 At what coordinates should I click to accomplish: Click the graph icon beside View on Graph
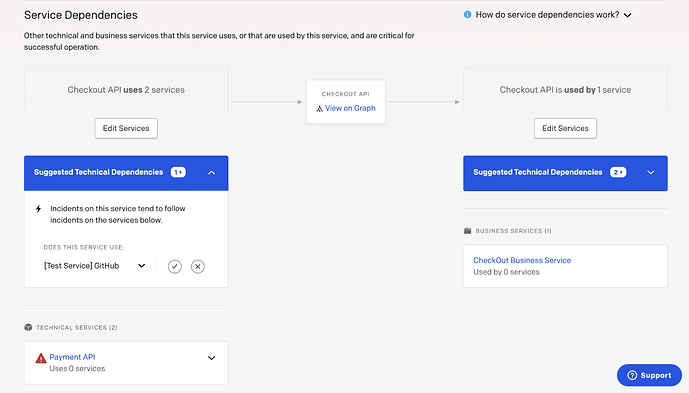[319, 108]
